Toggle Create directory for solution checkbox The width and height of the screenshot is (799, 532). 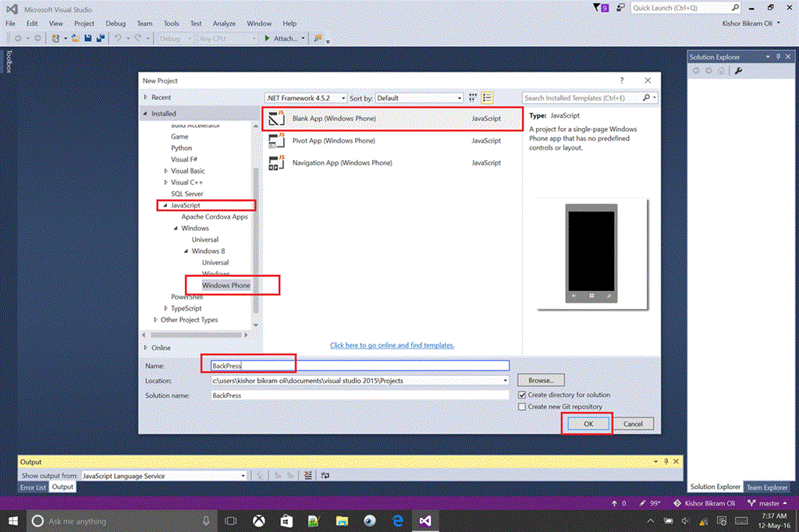tap(522, 395)
